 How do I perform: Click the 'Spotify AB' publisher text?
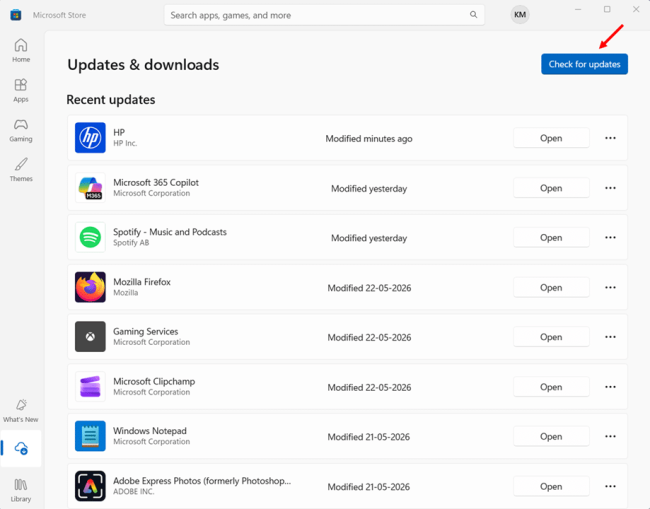(131, 243)
